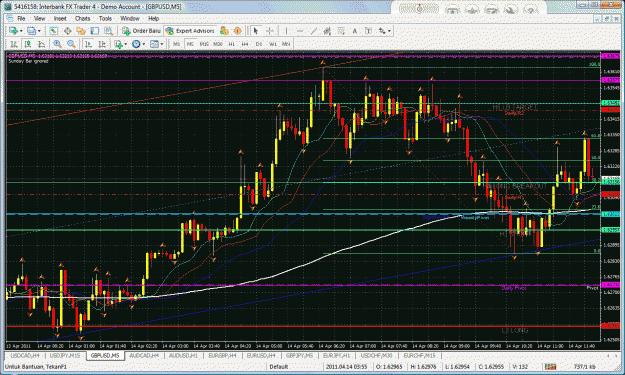
Task: Select the M15 timeframe button
Action: point(204,44)
